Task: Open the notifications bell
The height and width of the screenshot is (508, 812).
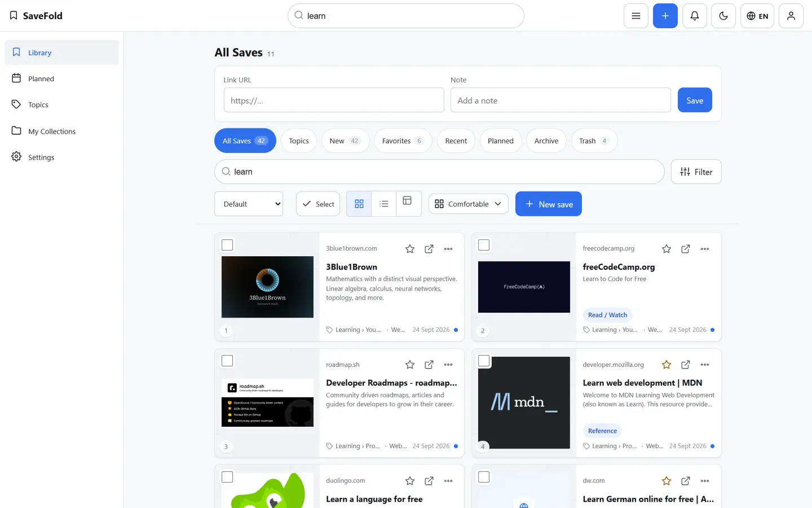Action: [695, 16]
